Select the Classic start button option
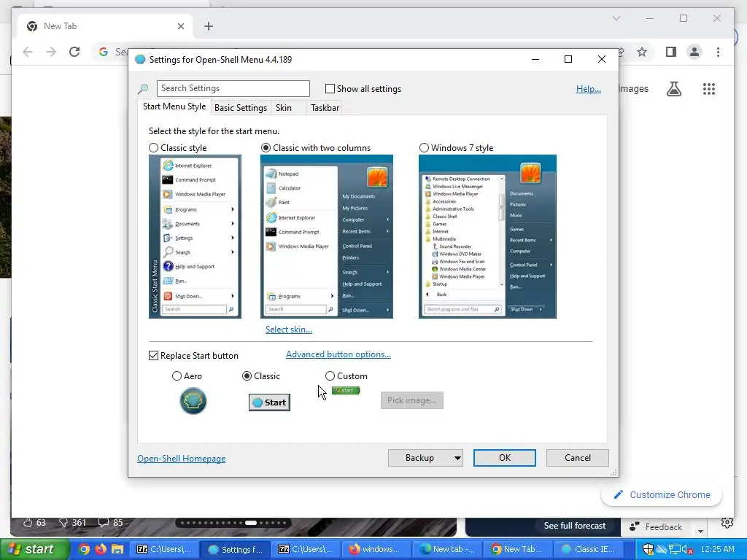 point(247,376)
